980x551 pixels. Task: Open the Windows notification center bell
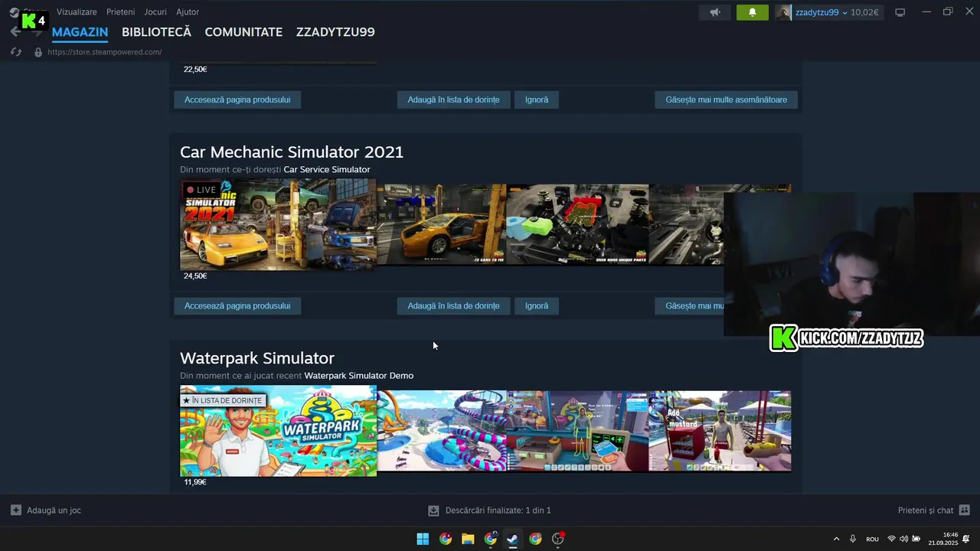pyautogui.click(x=966, y=539)
